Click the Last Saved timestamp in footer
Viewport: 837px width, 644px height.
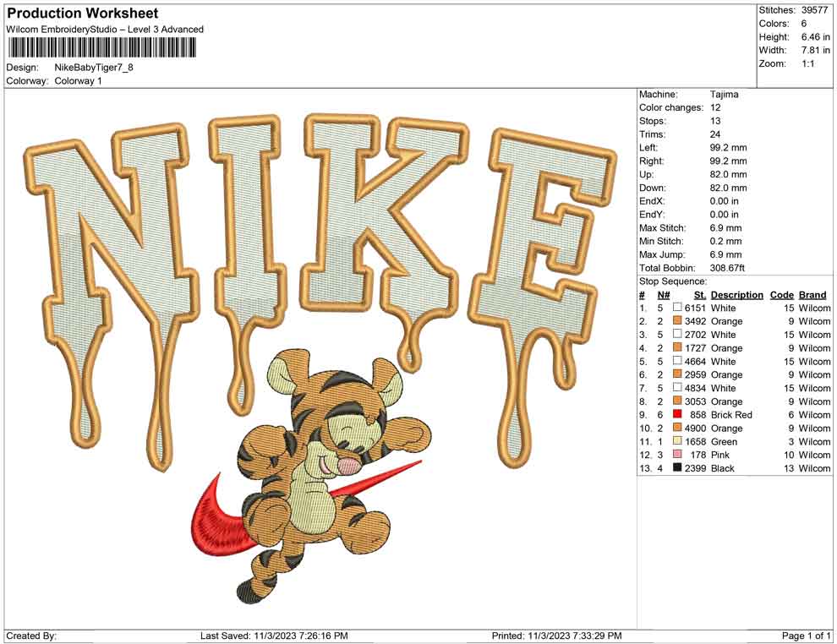(274, 636)
